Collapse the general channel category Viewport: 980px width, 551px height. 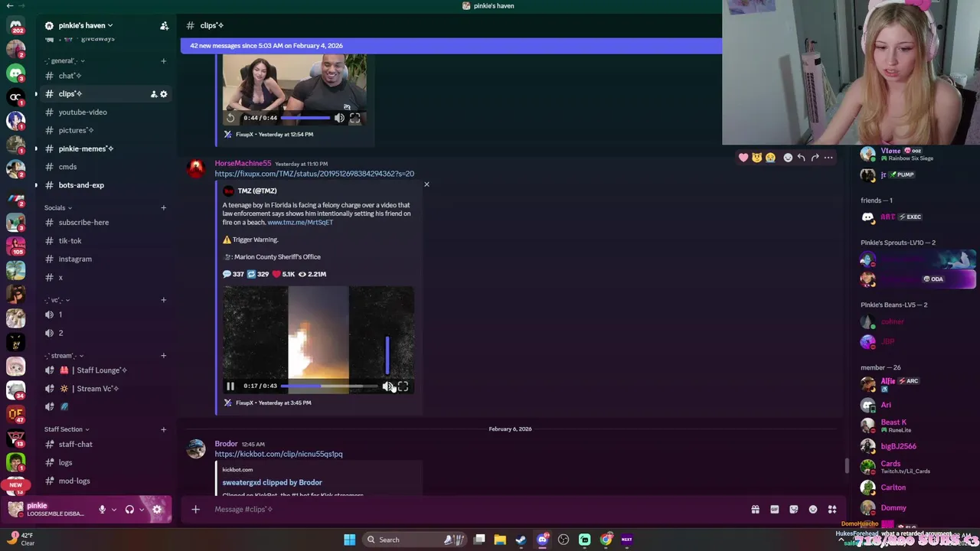pos(64,60)
